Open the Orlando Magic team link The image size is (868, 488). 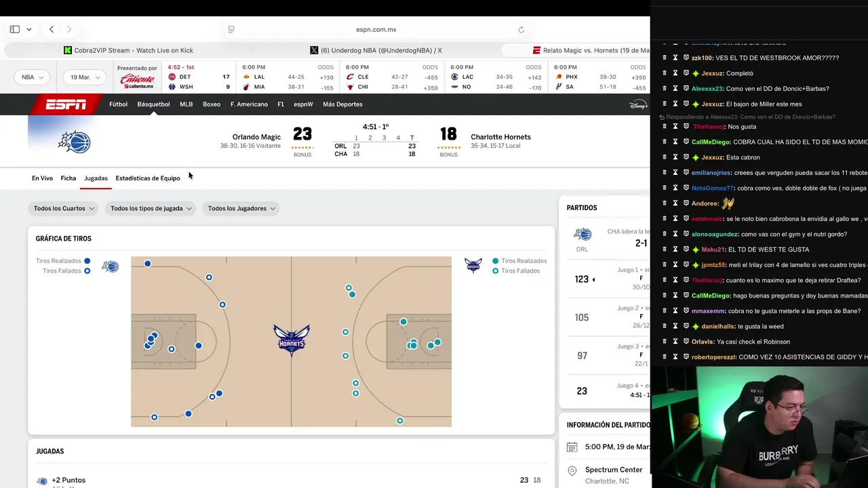[256, 137]
